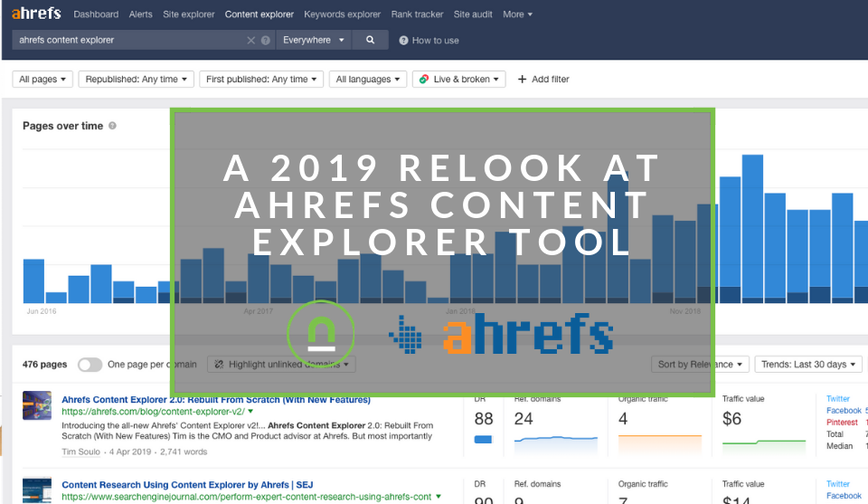Open the Dashboard tab

[x=96, y=14]
